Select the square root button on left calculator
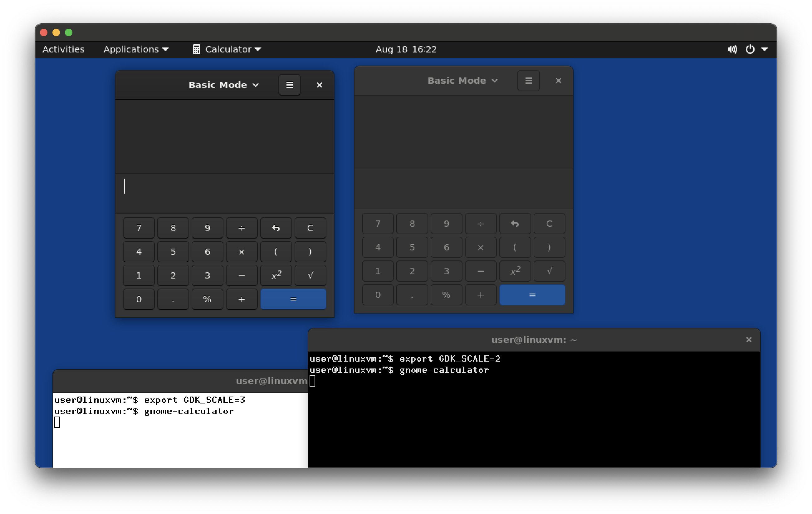Image resolution: width=812 pixels, height=514 pixels. tap(310, 275)
